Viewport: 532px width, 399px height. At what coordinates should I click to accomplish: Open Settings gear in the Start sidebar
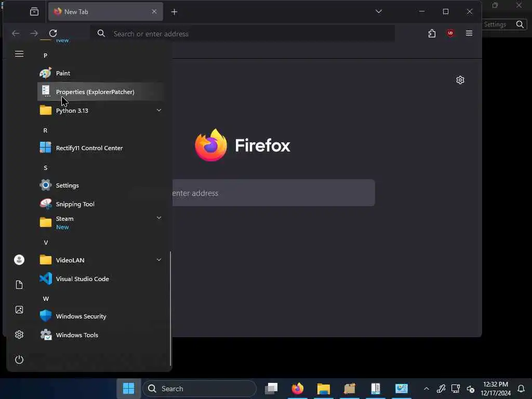click(x=19, y=335)
